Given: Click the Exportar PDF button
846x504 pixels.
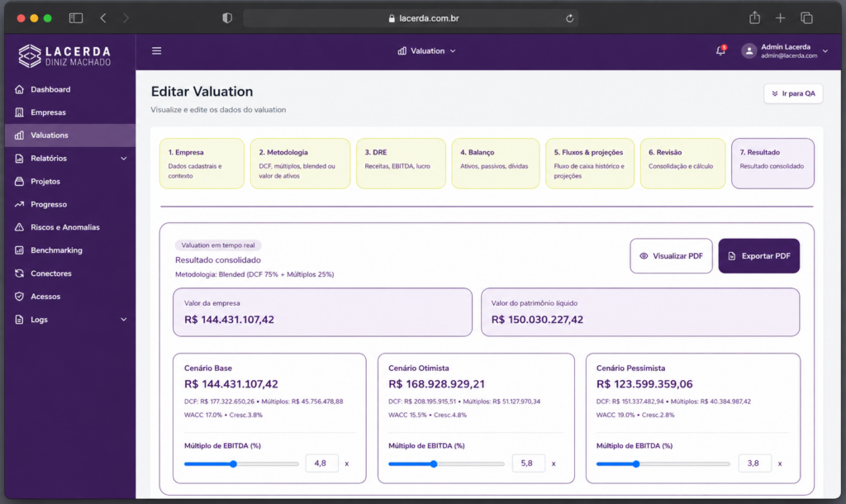Looking at the screenshot, I should coord(758,256).
